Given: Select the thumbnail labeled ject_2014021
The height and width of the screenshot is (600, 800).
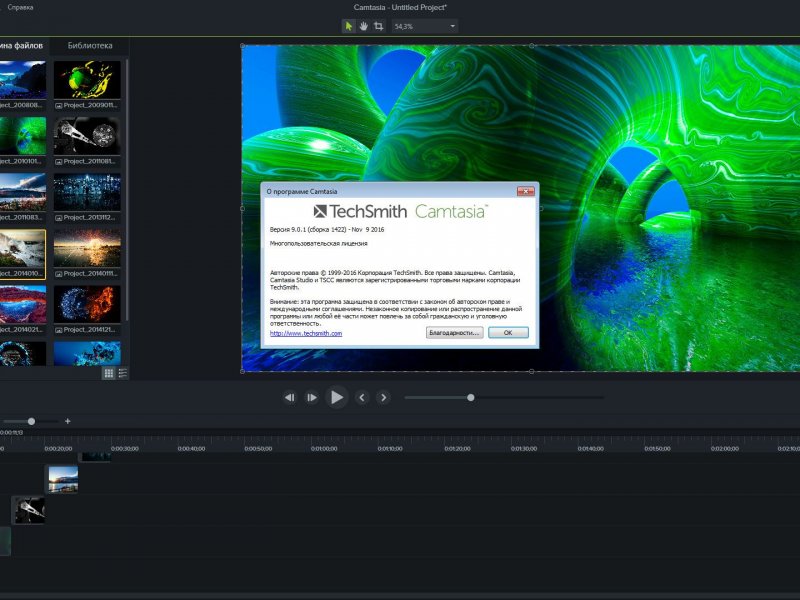Looking at the screenshot, I should pyautogui.click(x=22, y=304).
